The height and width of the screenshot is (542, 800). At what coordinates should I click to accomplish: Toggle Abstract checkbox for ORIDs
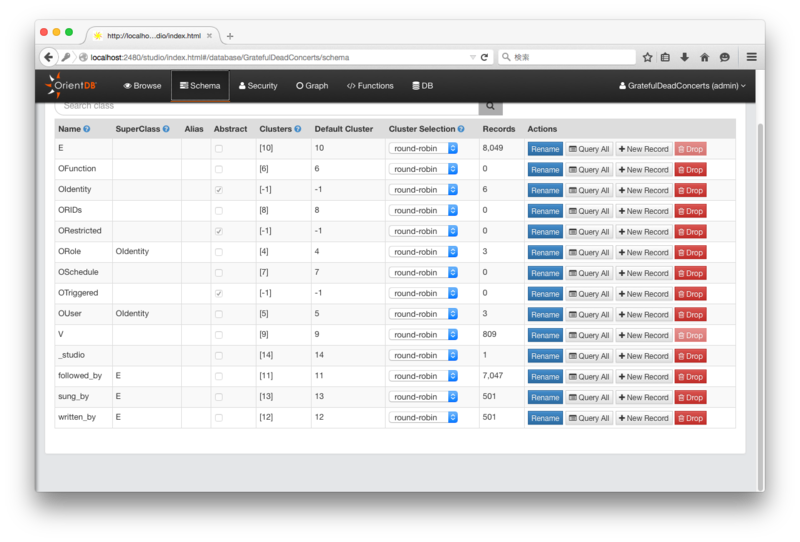(x=219, y=211)
